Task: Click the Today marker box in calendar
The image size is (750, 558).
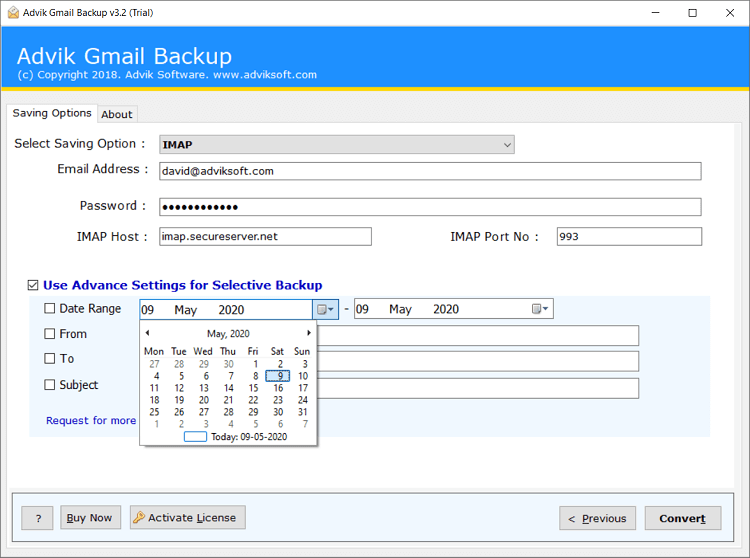Action: pyautogui.click(x=195, y=437)
